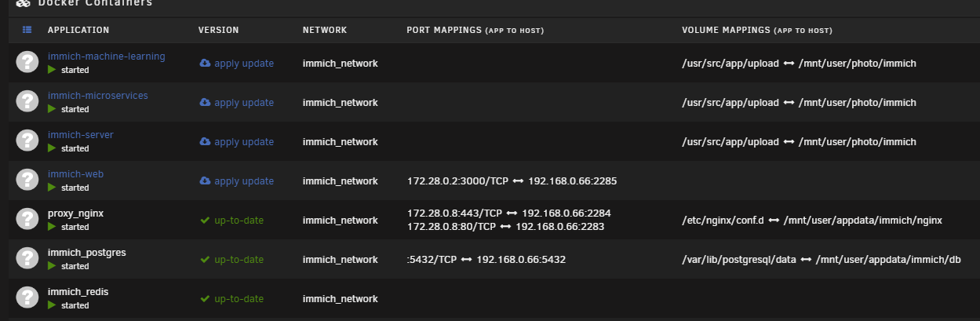Click the started status under immich_redis
980x321 pixels.
click(x=69, y=305)
